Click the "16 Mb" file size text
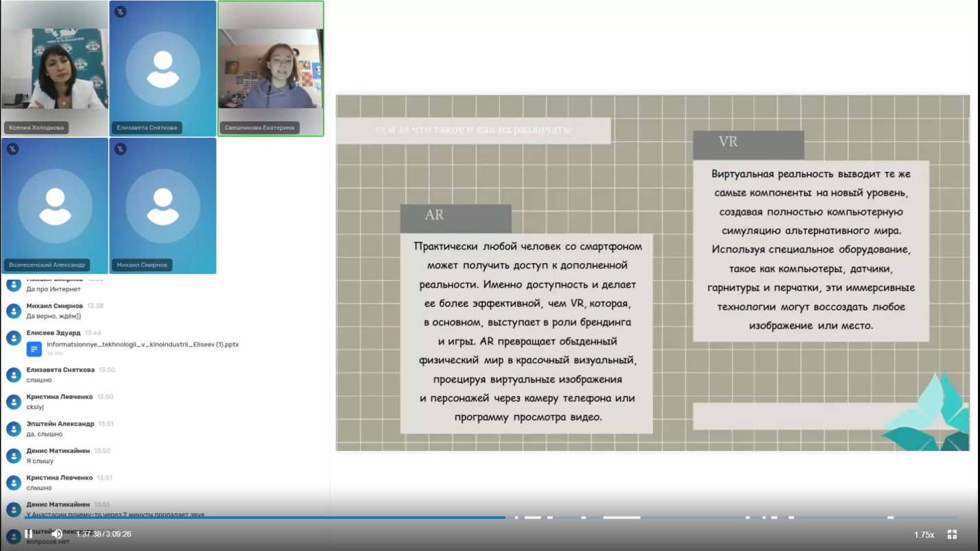This screenshot has height=551, width=980. point(55,354)
